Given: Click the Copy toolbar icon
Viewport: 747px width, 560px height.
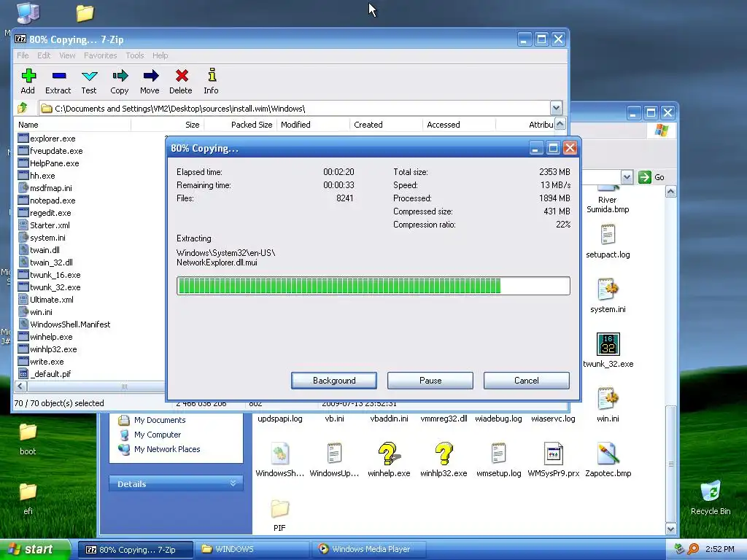Looking at the screenshot, I should (x=120, y=82).
